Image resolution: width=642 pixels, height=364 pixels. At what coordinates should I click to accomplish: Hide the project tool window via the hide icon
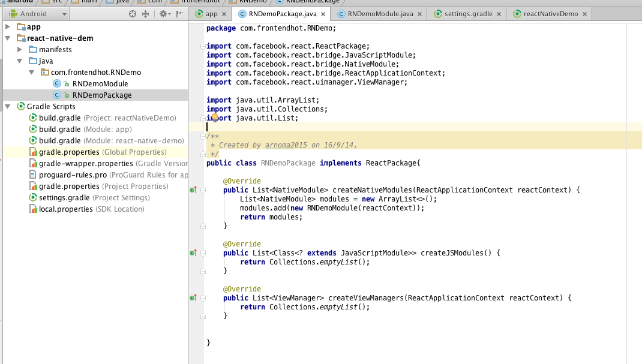pos(178,14)
